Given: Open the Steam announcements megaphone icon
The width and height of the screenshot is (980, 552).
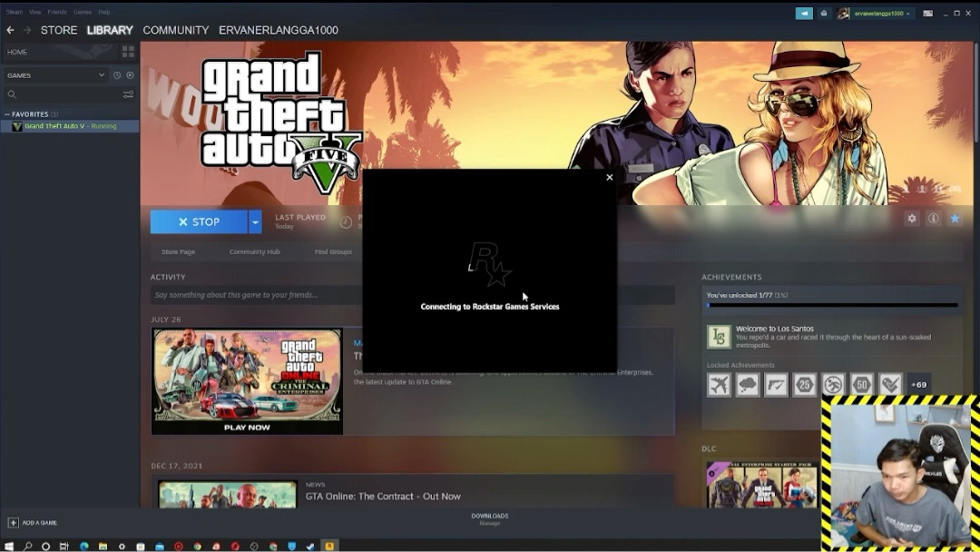Looking at the screenshot, I should (804, 13).
